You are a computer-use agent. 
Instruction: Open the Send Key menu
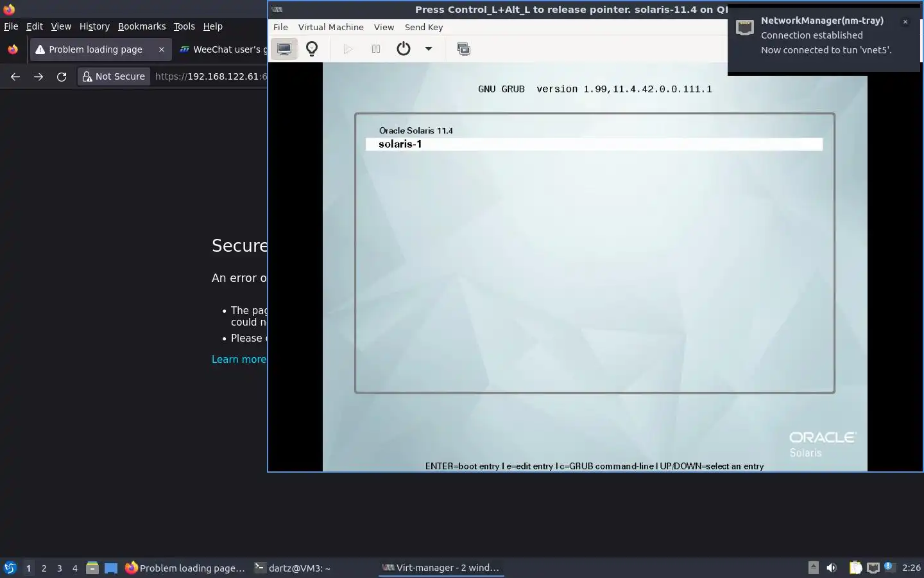(424, 27)
